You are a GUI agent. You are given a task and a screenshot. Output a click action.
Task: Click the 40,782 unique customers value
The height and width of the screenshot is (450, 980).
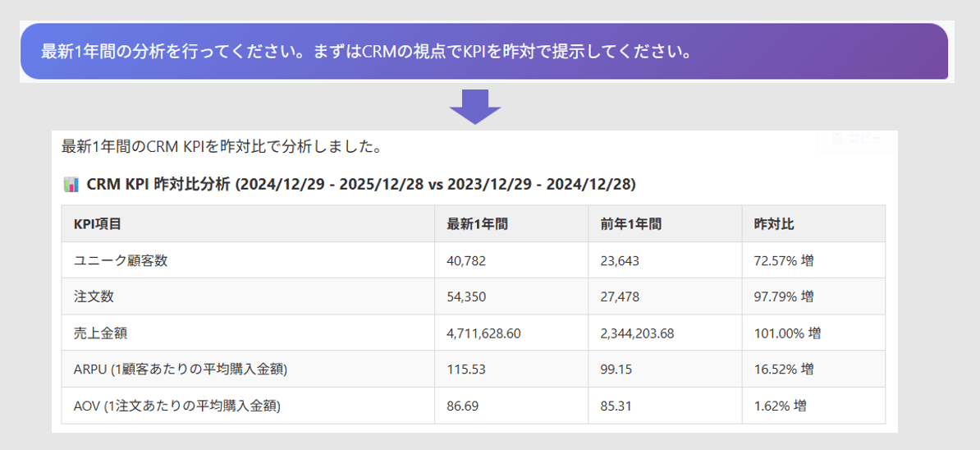466,260
